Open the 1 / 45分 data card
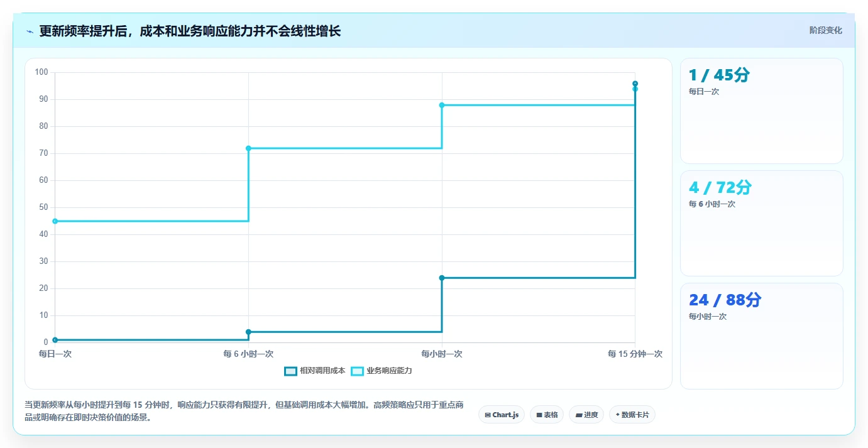This screenshot has width=868, height=448. point(762,111)
